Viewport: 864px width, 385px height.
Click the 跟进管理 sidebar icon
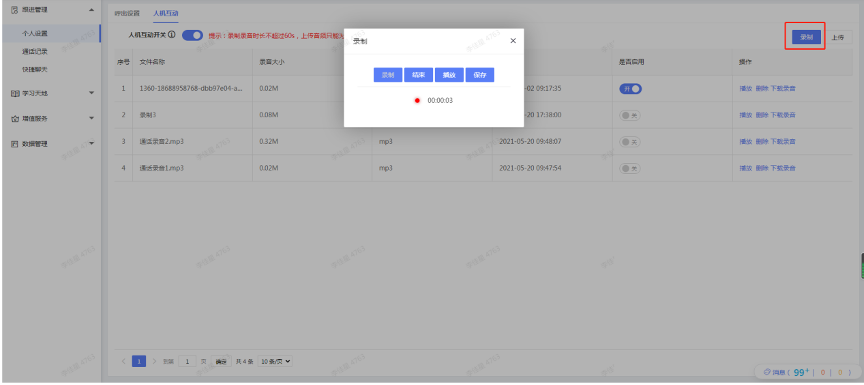15,10
